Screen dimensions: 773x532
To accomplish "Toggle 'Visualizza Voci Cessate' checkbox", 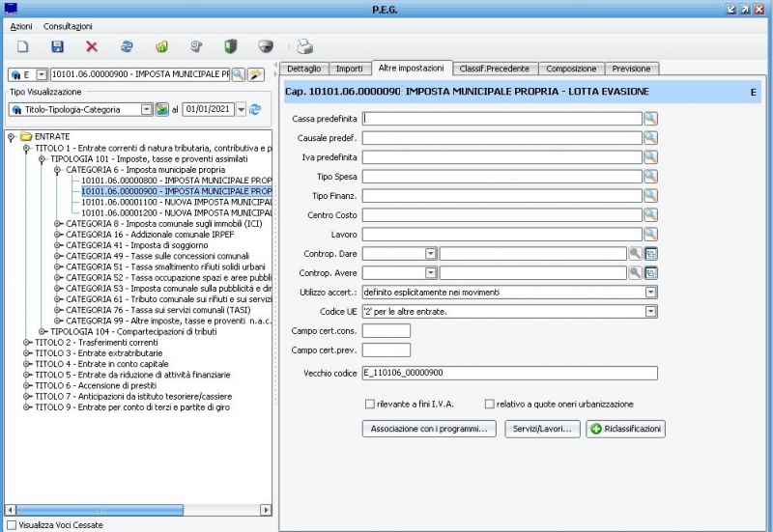I will click(11, 524).
